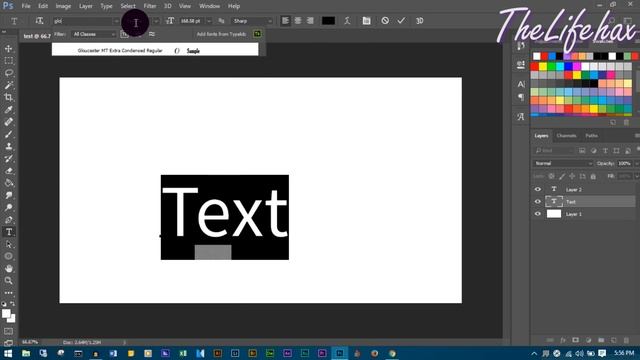Select the History Brush tool
This screenshot has width=640, height=360.
[9, 159]
